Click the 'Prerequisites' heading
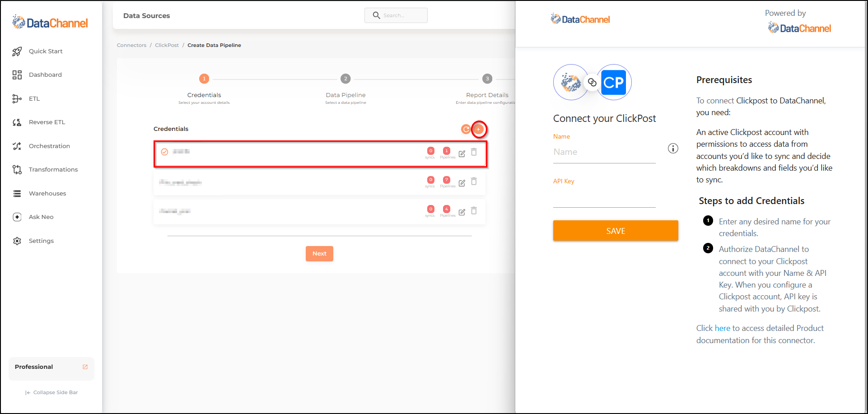This screenshot has height=414, width=868. [x=724, y=80]
